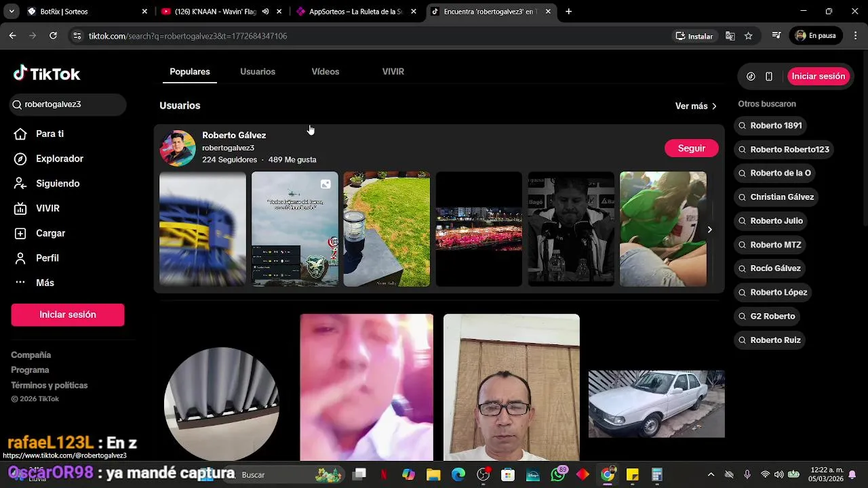Open the En pausa profile chip

point(816,36)
